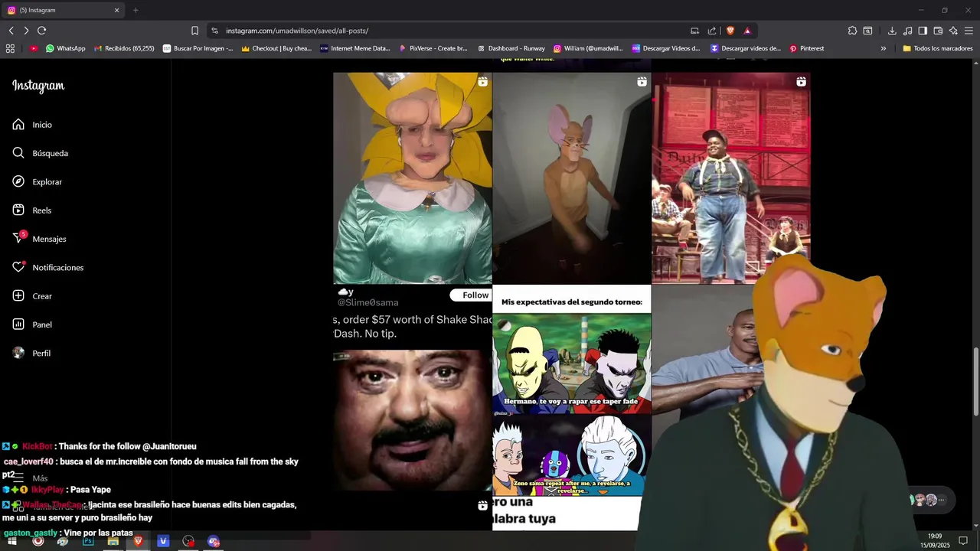Open the Panel dashboard item
The image size is (980, 551).
click(32, 324)
